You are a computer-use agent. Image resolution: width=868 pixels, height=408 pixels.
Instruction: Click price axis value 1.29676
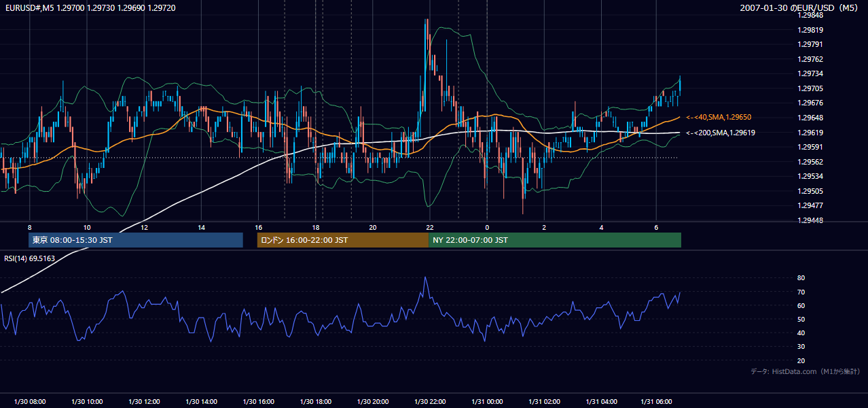pos(810,103)
